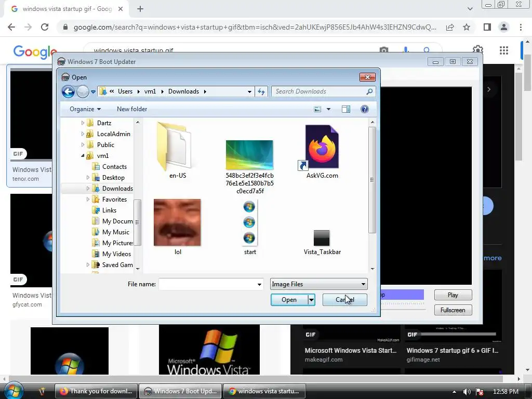The image size is (532, 399).
Task: Switch to Chrome taskbar button
Action: (x=264, y=391)
